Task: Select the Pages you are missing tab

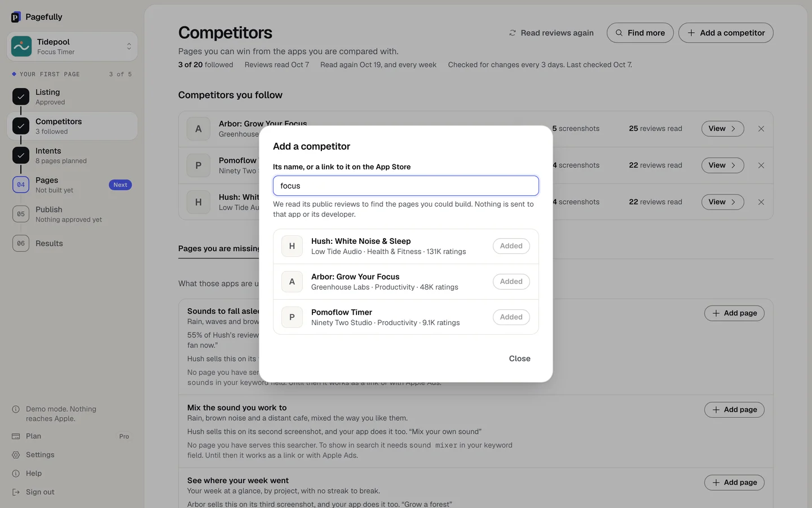Action: pyautogui.click(x=219, y=248)
